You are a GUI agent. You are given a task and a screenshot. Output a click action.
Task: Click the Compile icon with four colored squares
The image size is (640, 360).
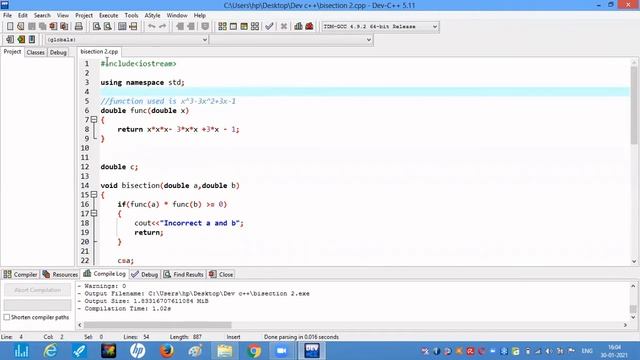[222, 27]
